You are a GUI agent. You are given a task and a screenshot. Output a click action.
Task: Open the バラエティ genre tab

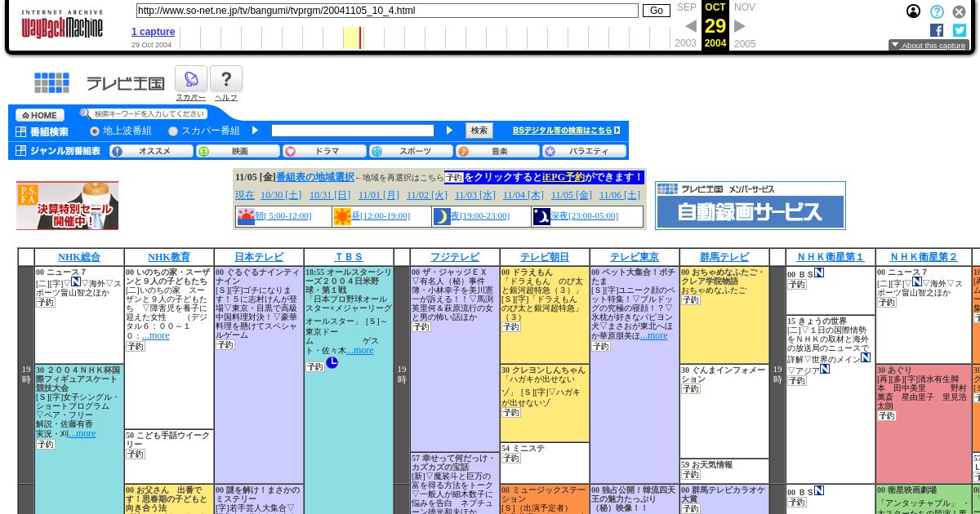coord(585,151)
